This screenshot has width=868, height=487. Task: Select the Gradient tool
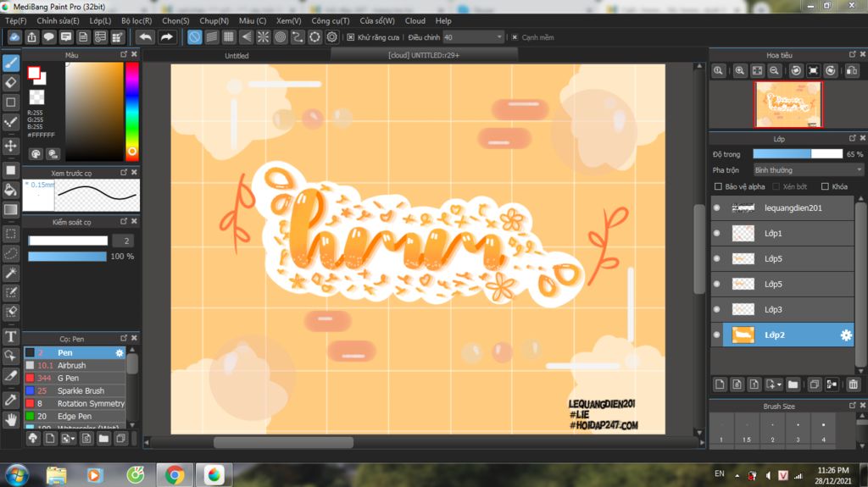[11, 210]
